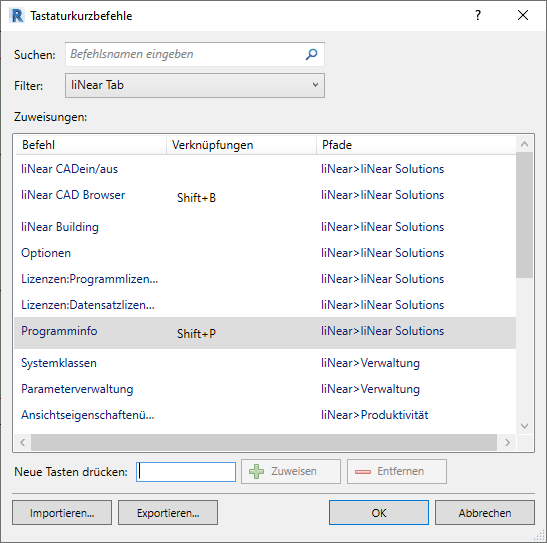Close the Tastaturkurzbefehle dialog

pos(523,15)
